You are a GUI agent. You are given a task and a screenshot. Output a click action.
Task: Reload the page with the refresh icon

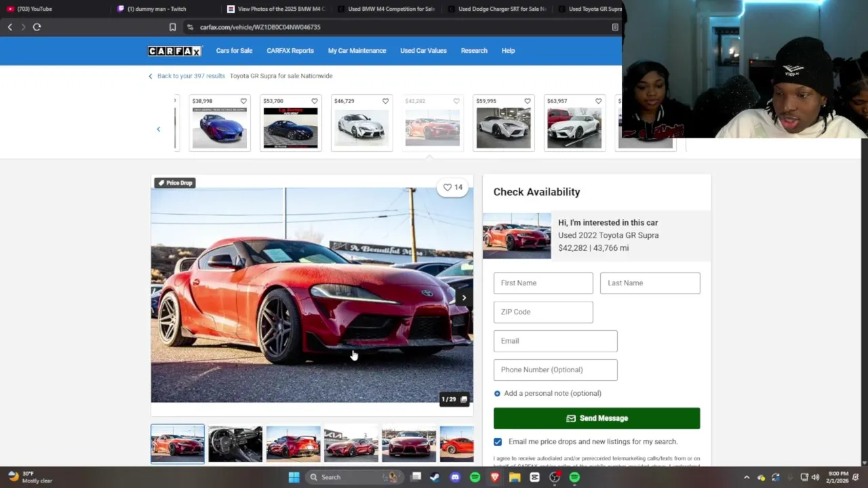click(x=37, y=27)
